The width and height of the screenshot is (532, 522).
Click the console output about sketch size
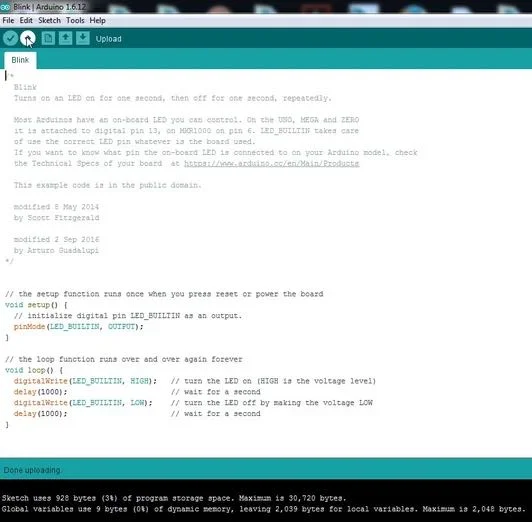tap(174, 498)
